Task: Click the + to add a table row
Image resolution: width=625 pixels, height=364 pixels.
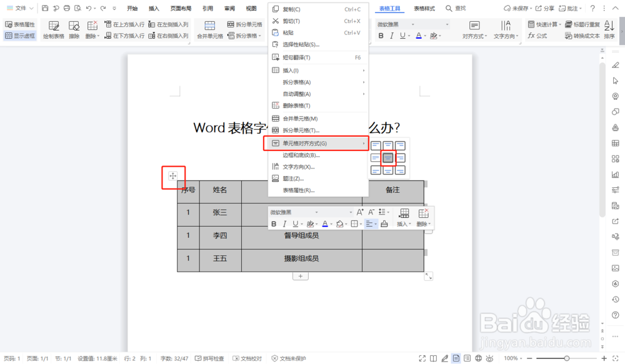Action: pyautogui.click(x=301, y=275)
